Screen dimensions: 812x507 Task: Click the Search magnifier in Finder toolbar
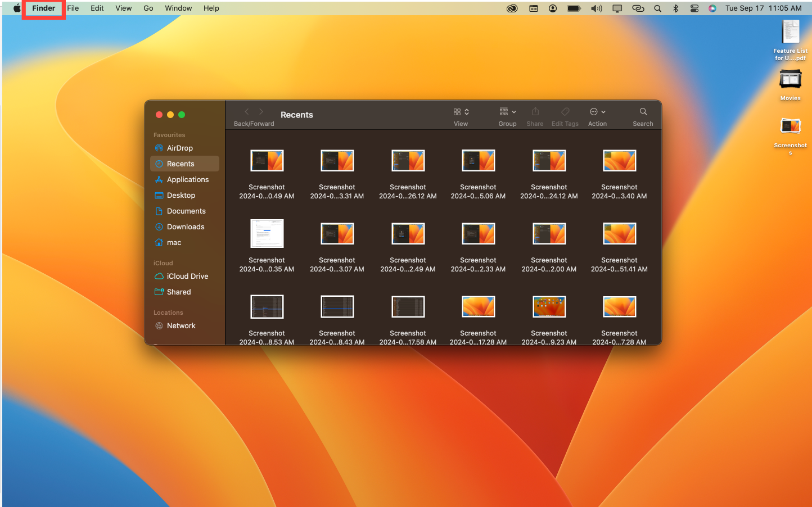coord(643,112)
